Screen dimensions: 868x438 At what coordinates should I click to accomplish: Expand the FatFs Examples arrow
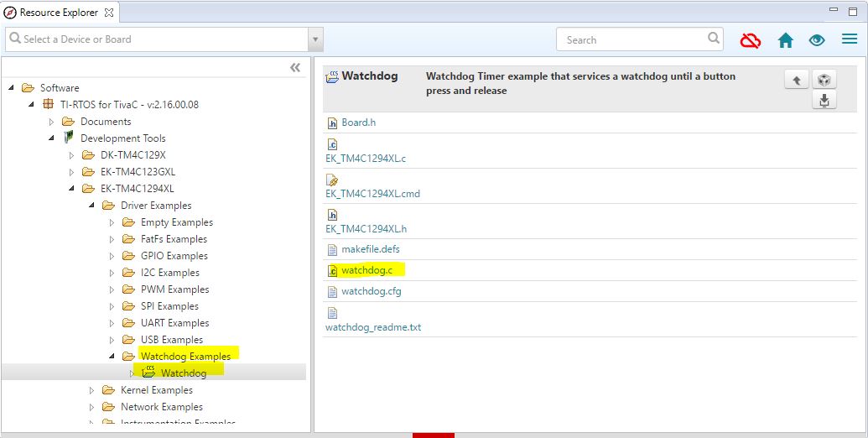tap(112, 238)
